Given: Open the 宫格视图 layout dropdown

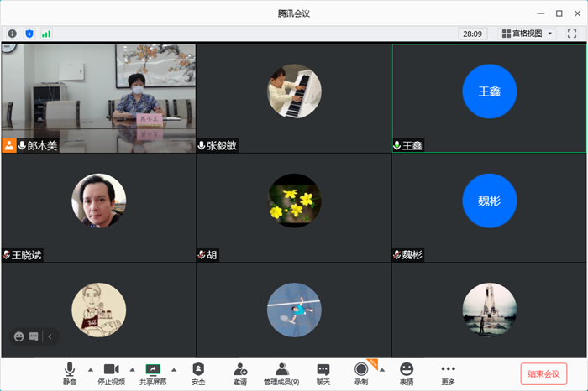Looking at the screenshot, I should pyautogui.click(x=528, y=34).
